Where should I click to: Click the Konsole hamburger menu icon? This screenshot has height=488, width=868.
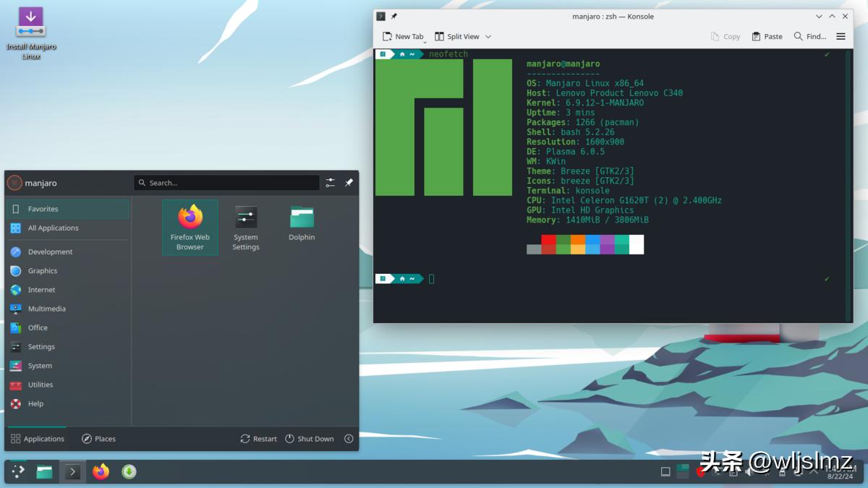[x=841, y=36]
